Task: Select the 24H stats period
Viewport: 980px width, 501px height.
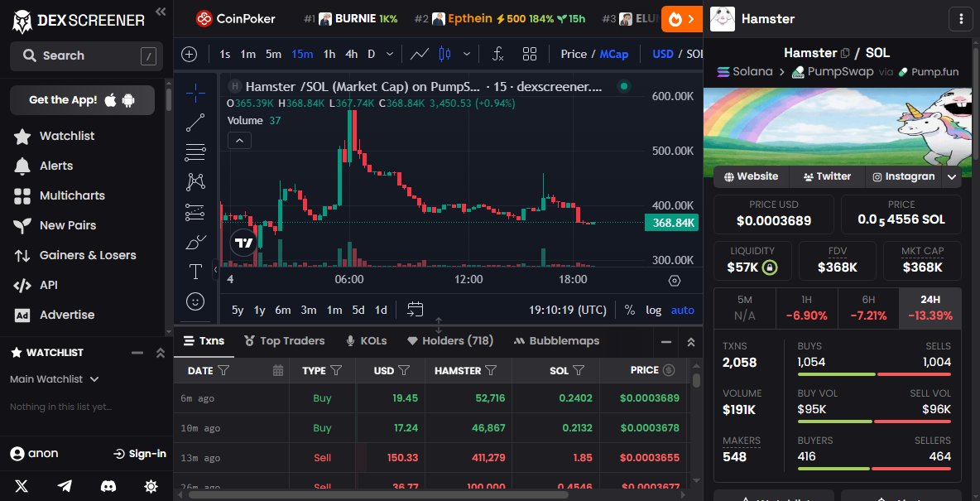Action: point(930,308)
